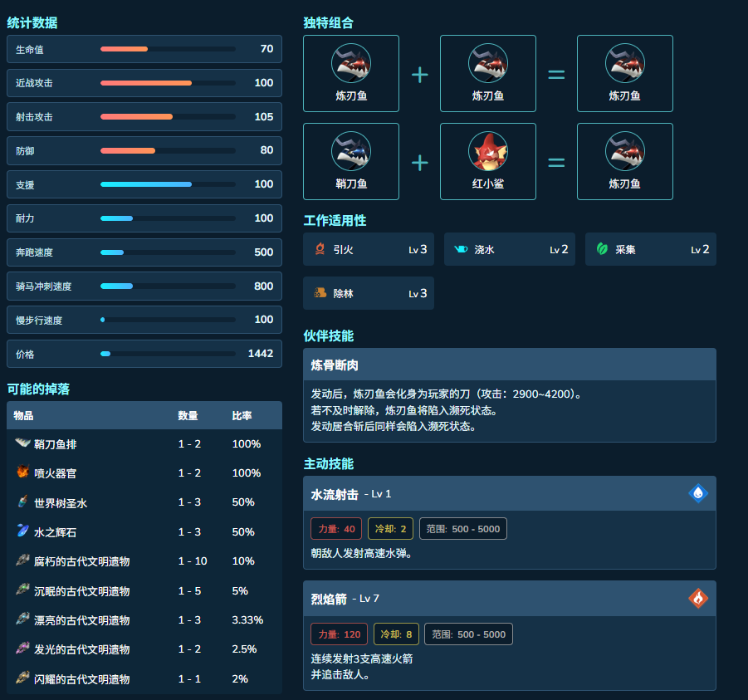Click the 发光的古代文明遗物 icon
The width and height of the screenshot is (748, 700).
[x=22, y=648]
